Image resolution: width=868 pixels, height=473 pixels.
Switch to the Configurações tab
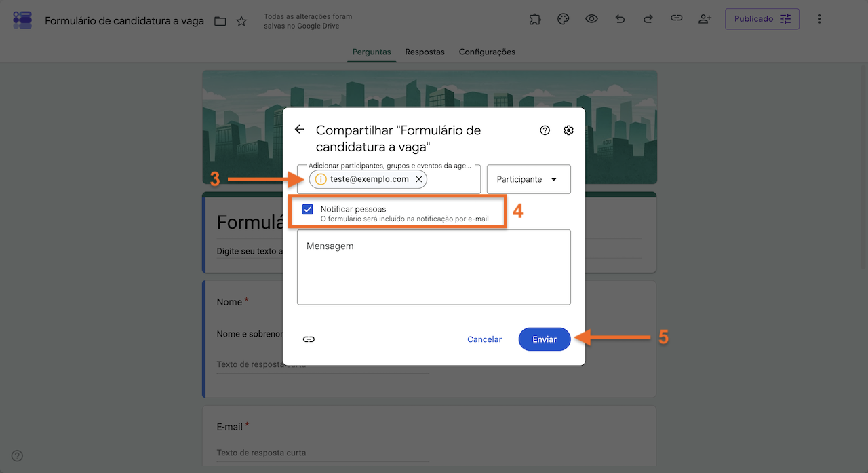487,52
